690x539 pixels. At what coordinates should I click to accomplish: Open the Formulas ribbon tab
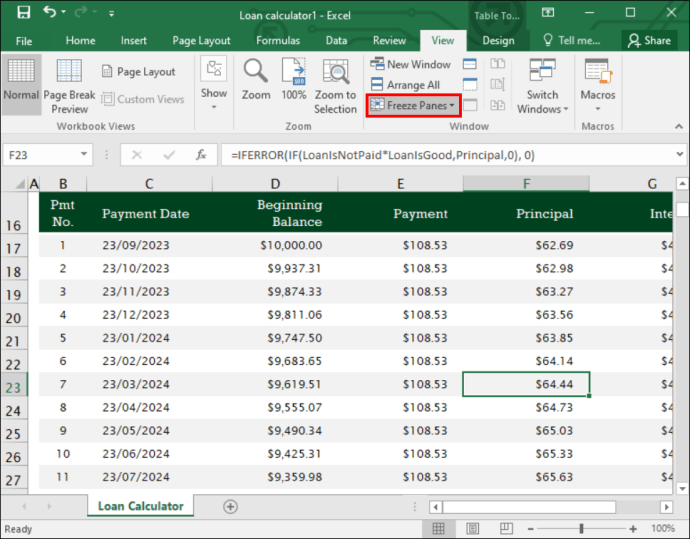point(278,40)
